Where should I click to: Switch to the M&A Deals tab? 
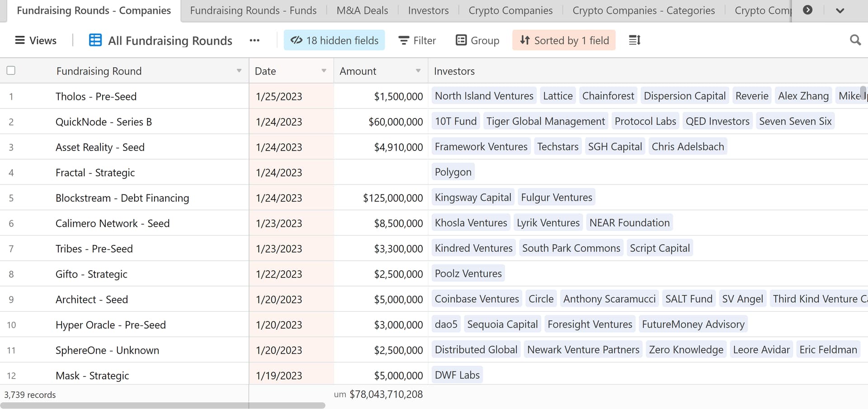(362, 10)
